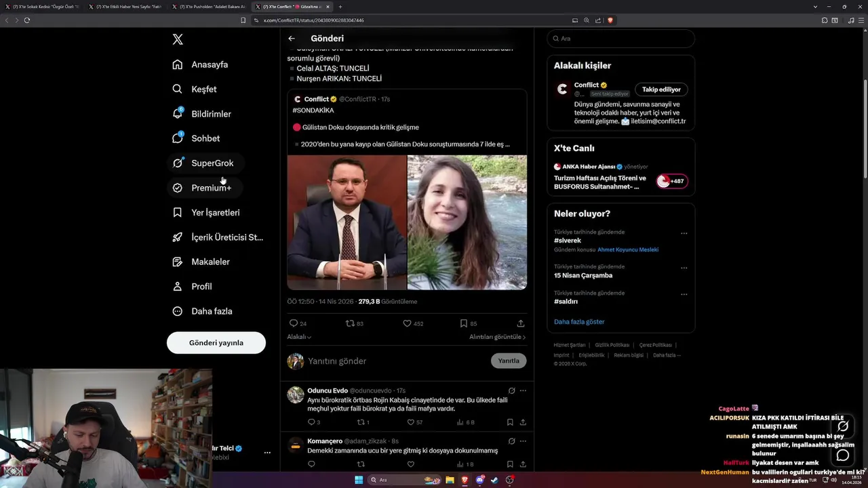Open Alıntıları görüntüle link

[497, 337]
